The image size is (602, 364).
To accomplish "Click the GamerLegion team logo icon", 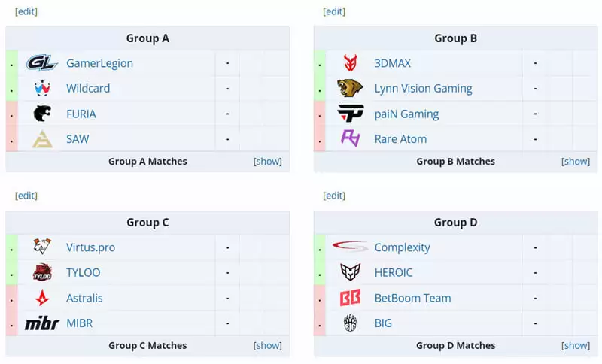I will pos(42,63).
